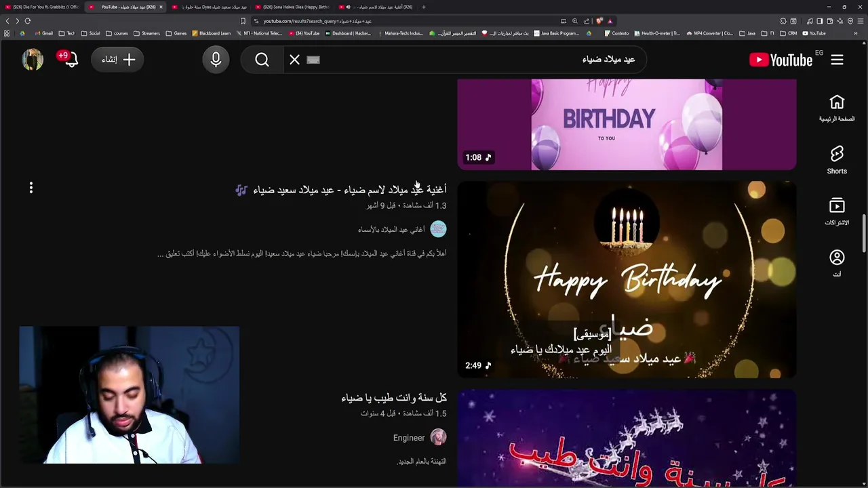
Task: Toggle the browser sidebar panel icon
Action: tap(819, 21)
